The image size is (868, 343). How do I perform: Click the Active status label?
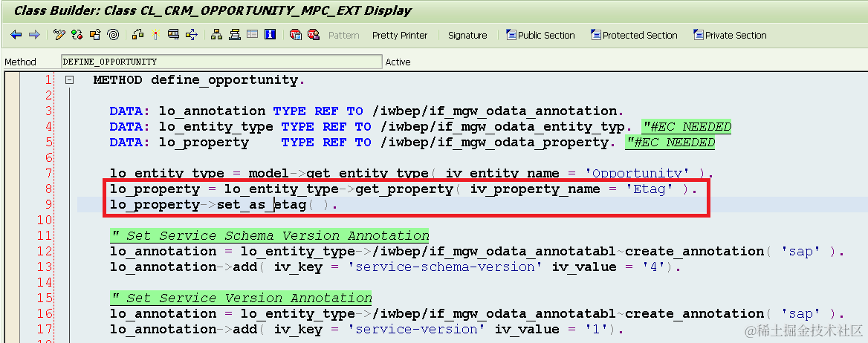pos(398,62)
